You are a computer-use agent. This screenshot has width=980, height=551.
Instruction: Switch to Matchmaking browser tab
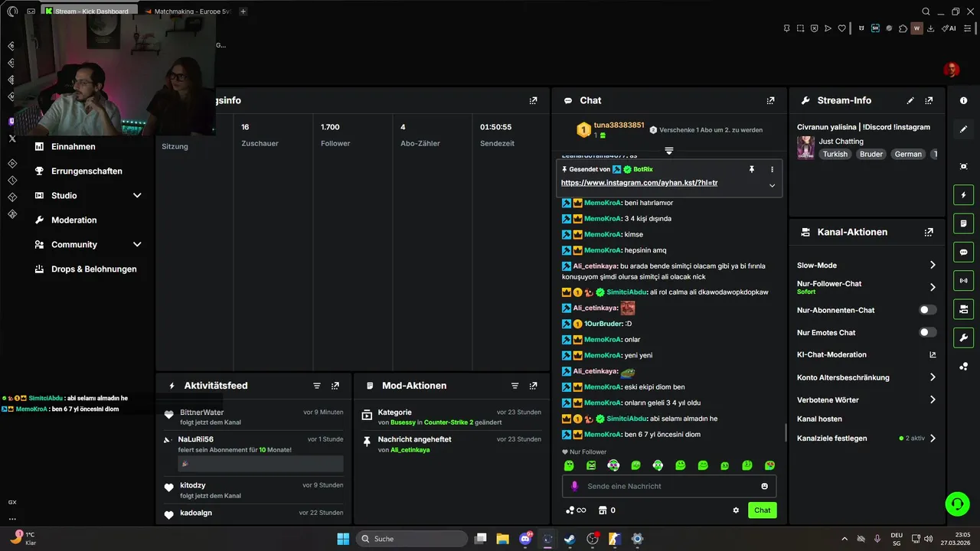coord(188,11)
